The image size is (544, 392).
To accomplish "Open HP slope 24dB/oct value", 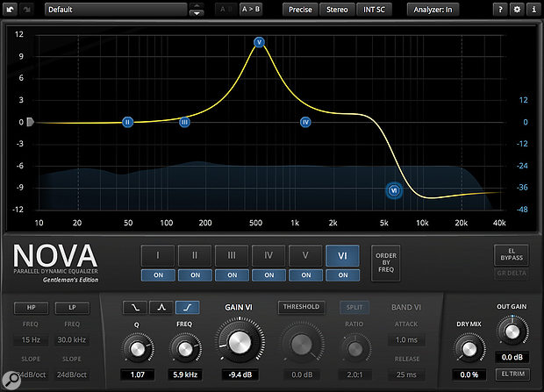I will [31, 374].
